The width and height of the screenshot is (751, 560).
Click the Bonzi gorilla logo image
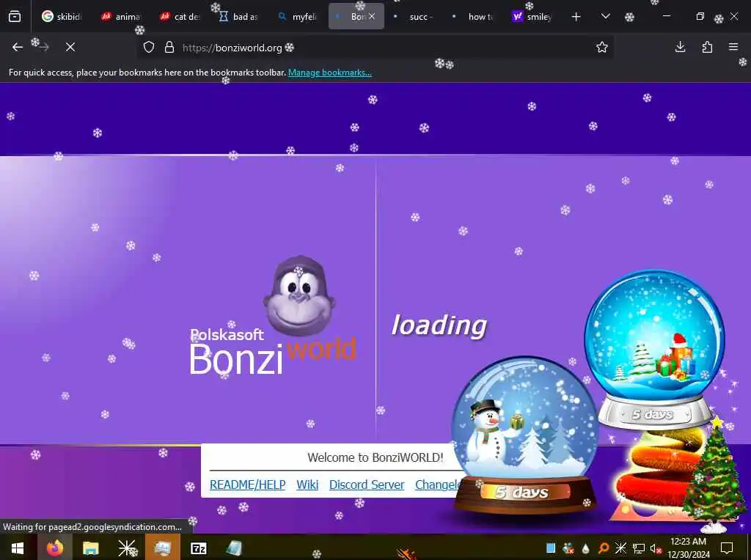[299, 296]
